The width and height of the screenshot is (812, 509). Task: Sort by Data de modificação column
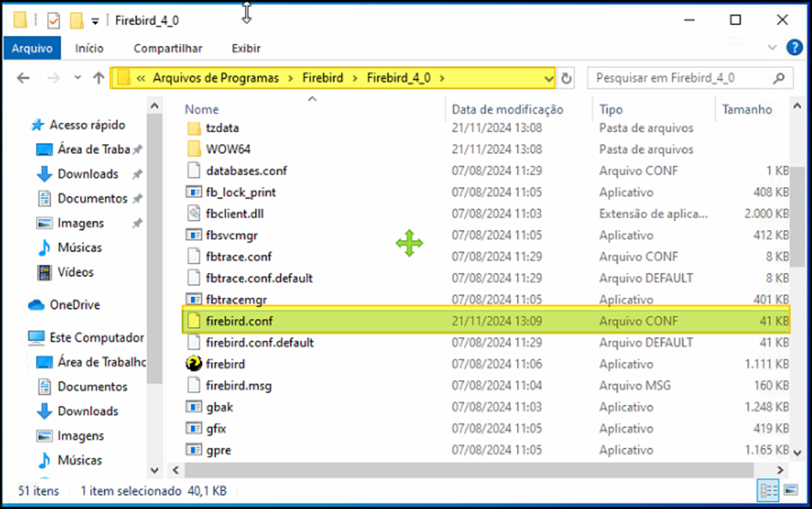pyautogui.click(x=507, y=109)
